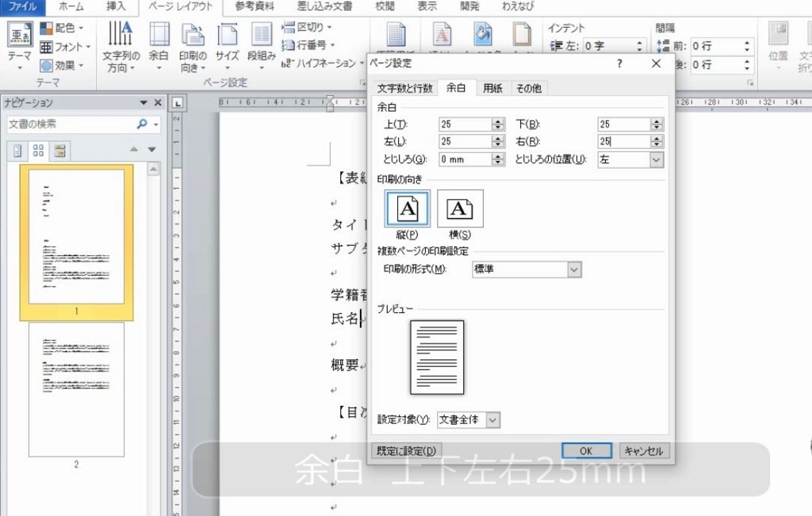Open the 文字数と行数 dialog tab

(404, 89)
